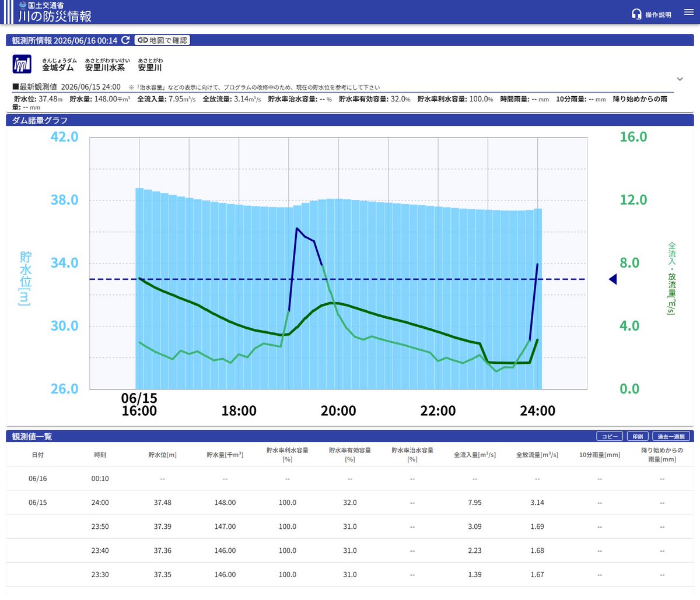This screenshot has height=600, width=700.
Task: Click the 16.0 right axis value
Action: (633, 137)
